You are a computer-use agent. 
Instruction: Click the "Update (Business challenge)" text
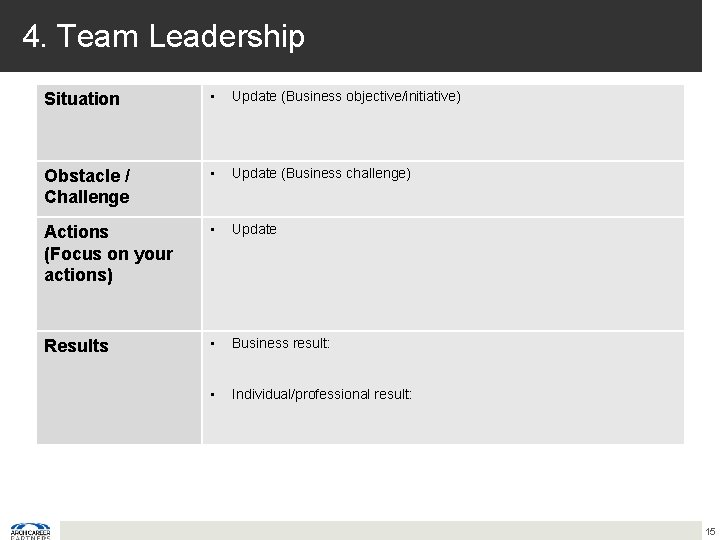click(321, 174)
